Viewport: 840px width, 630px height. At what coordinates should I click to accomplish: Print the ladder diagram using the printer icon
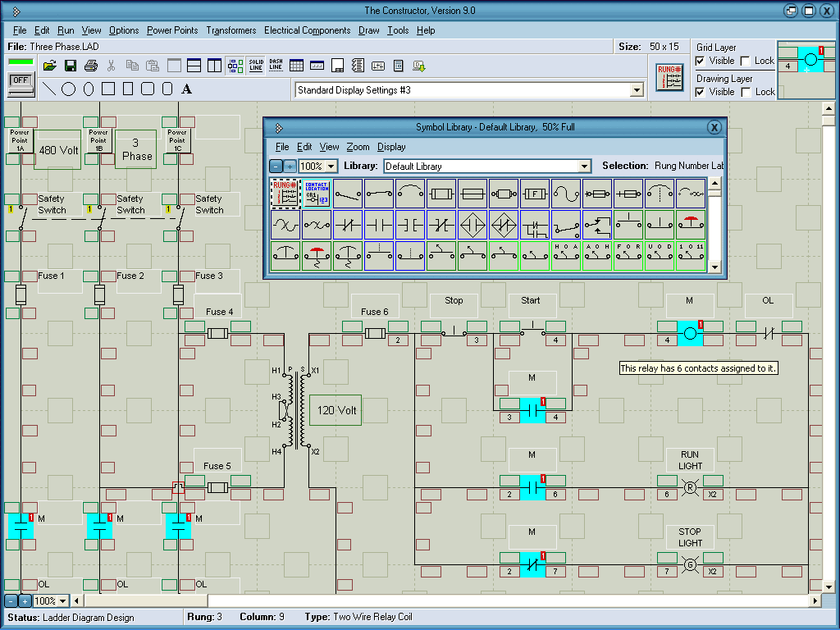pyautogui.click(x=91, y=66)
